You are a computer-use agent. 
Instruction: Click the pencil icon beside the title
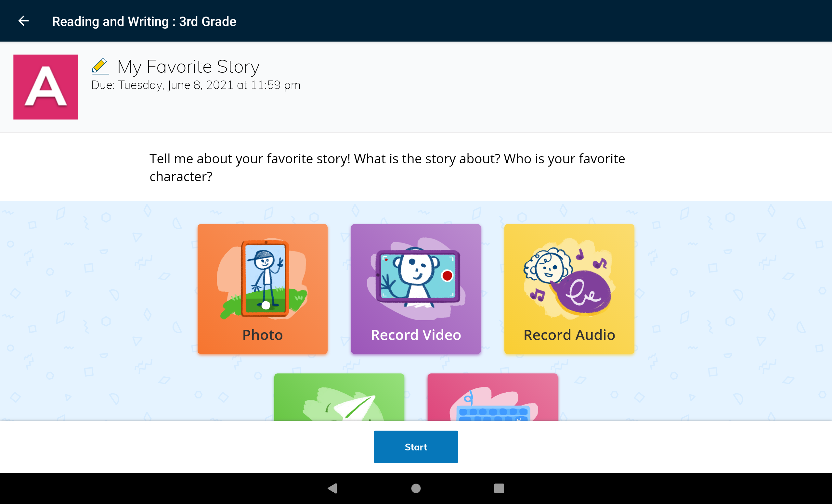(100, 66)
